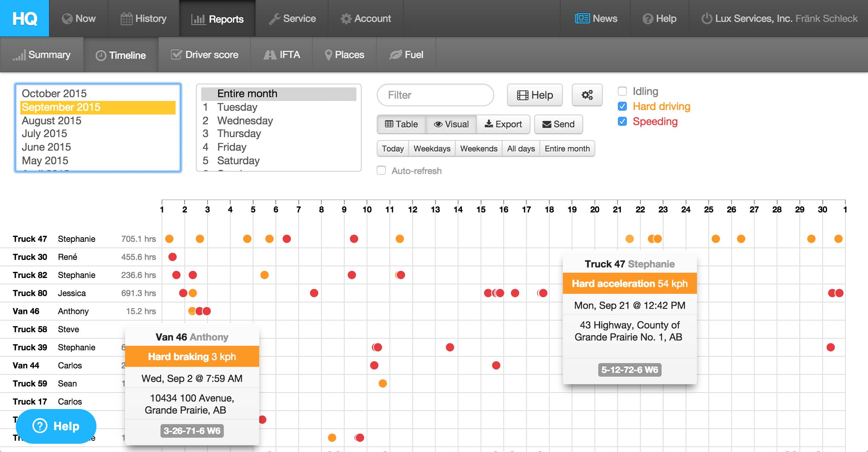Open the Help menu in top bar
Screen dimensions: 868x452
coord(659,18)
